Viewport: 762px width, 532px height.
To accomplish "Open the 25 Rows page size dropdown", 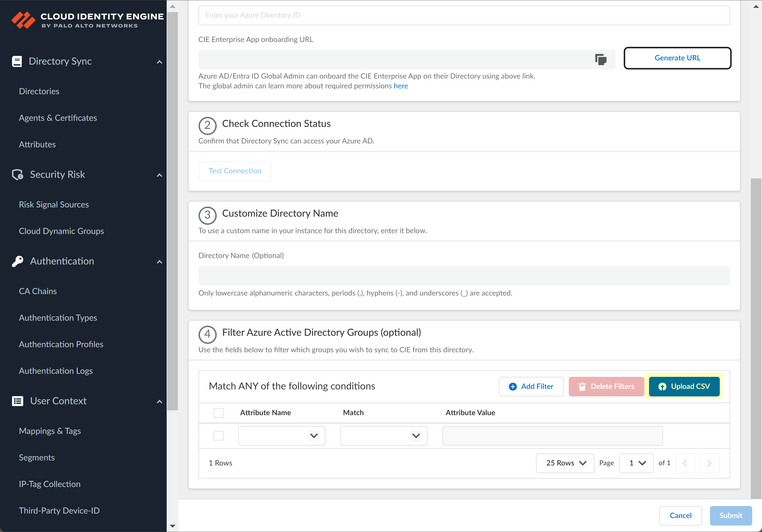I will pos(565,463).
